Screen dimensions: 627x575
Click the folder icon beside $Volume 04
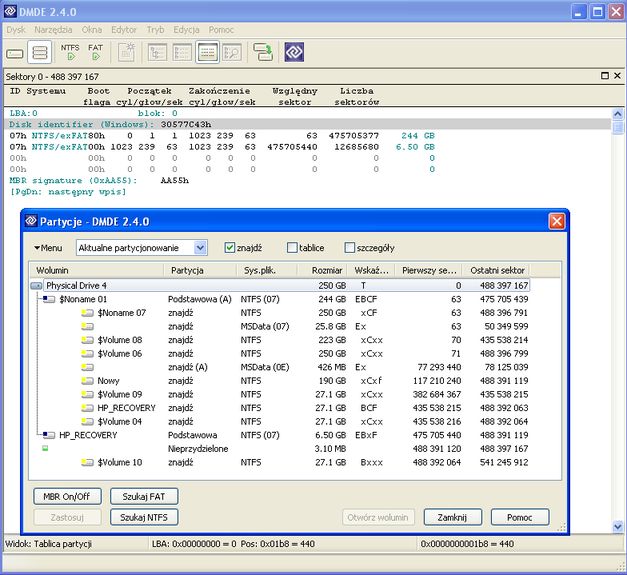pyautogui.click(x=88, y=421)
